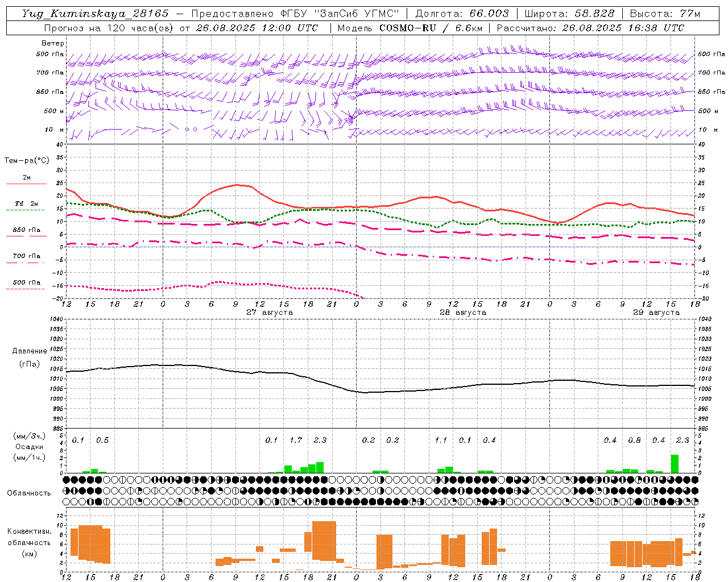Screen dimensions: 728x582
Task: Select the 0.5 precipitation amount value
Action: coord(102,440)
